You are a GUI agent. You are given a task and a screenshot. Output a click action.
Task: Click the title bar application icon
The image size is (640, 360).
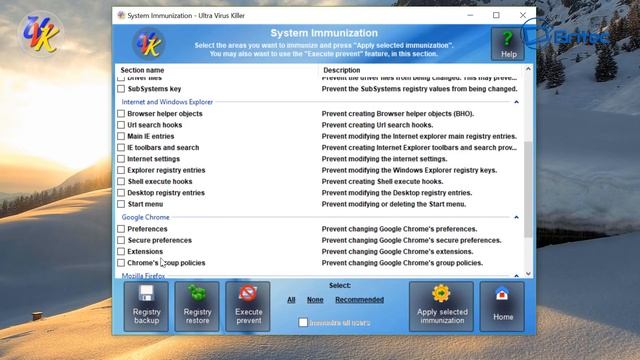point(121,16)
